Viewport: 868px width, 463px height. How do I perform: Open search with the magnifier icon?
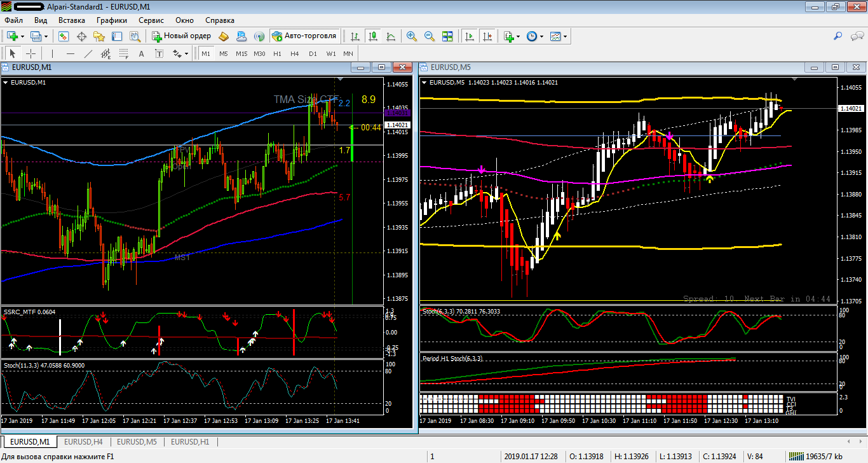[838, 36]
